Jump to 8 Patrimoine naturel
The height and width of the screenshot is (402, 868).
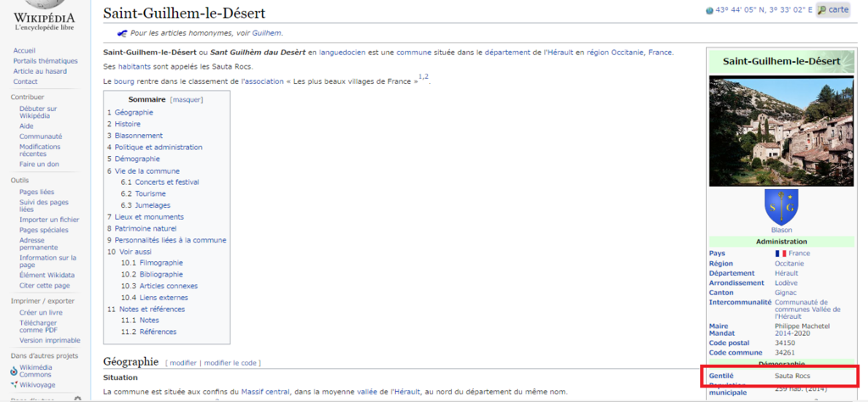coord(142,229)
